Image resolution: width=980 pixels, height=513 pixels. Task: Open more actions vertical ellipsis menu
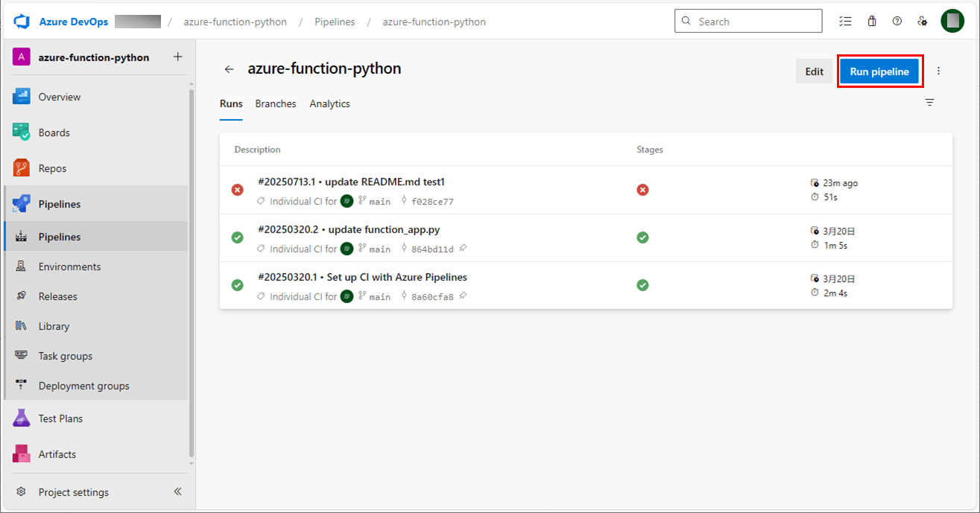pos(938,71)
